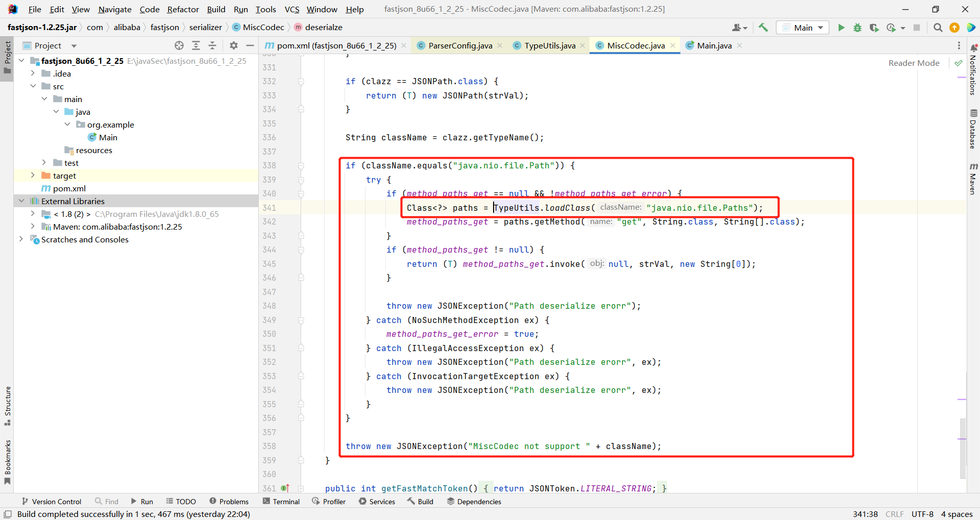
Task: Open the Terminal tool window
Action: 281,502
